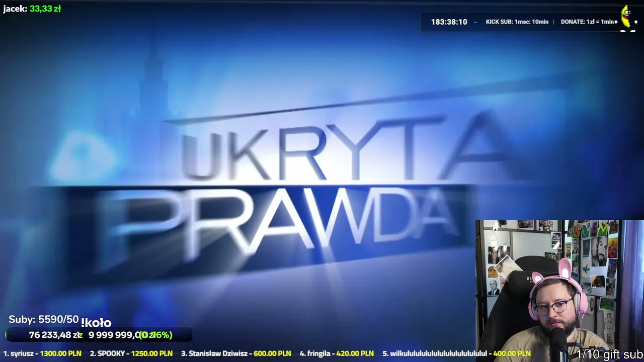Click the top donor entry "1. syriusz"
Screen dimensions: 644x362
[x=42, y=353]
